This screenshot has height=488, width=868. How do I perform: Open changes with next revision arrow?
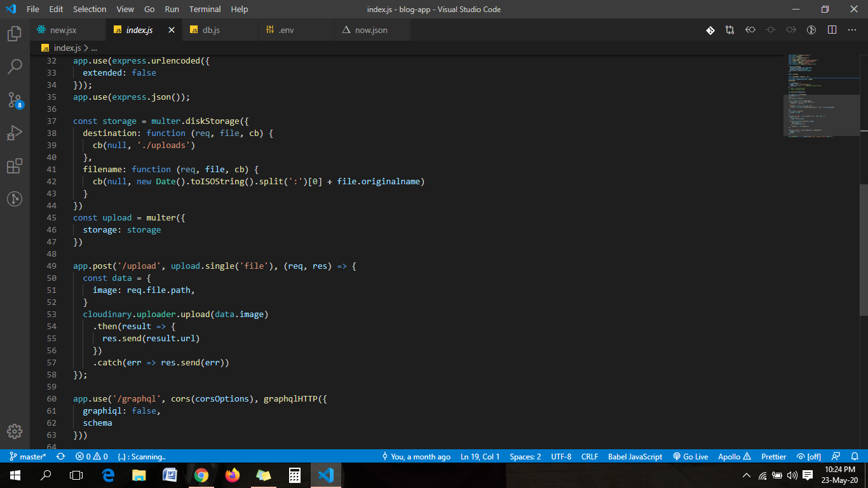[x=791, y=30]
